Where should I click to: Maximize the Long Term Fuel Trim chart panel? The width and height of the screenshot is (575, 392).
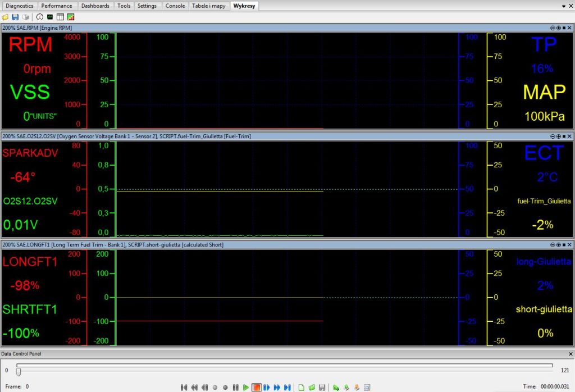click(x=564, y=245)
